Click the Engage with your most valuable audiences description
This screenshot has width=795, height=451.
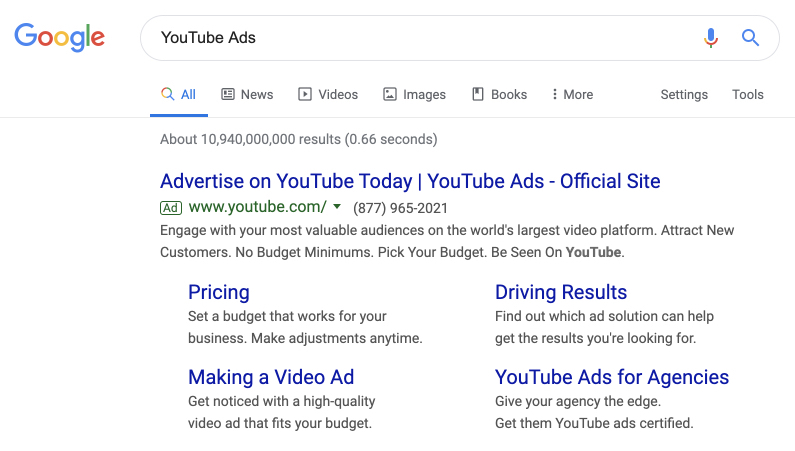pos(447,241)
